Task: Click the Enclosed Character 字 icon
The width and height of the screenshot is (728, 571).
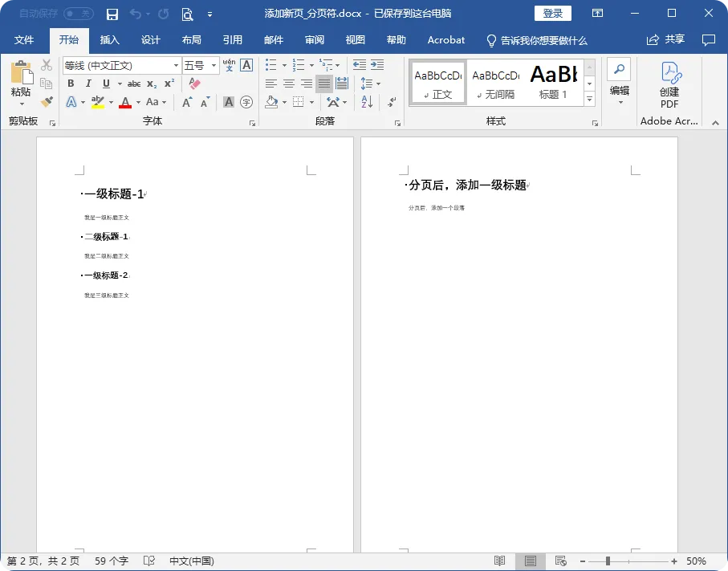Action: pyautogui.click(x=246, y=102)
